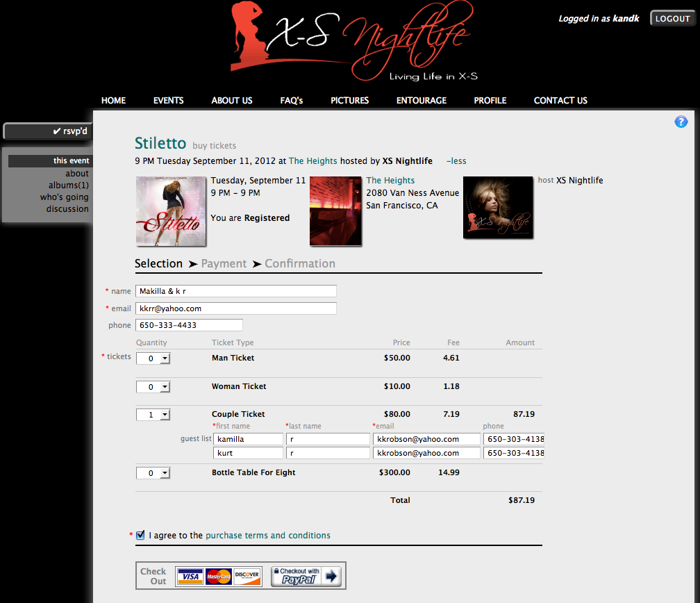
Task: Click the blue help question mark icon
Action: (681, 122)
